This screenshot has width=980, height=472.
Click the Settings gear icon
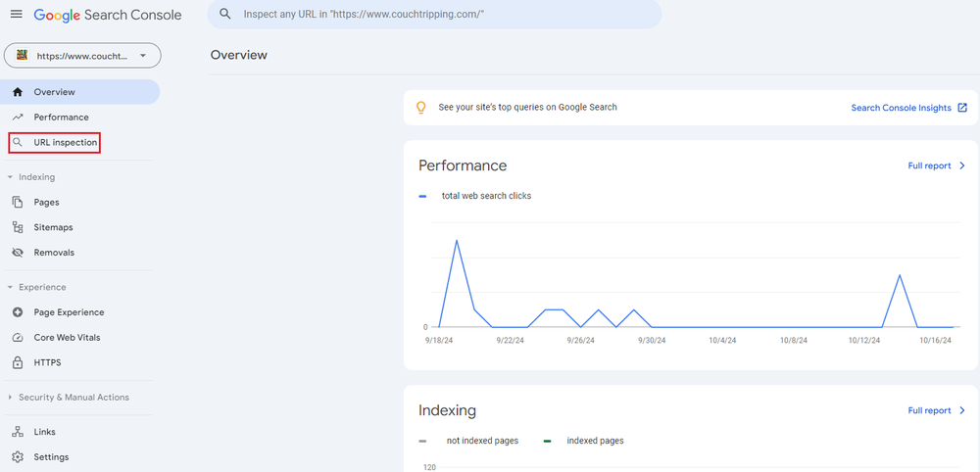coord(17,457)
